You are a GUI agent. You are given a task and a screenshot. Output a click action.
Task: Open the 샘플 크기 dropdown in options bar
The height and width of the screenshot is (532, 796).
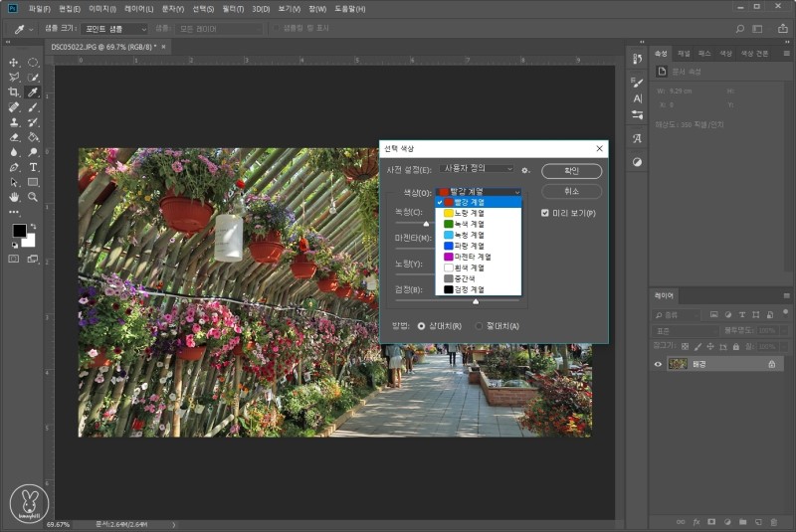click(113, 29)
